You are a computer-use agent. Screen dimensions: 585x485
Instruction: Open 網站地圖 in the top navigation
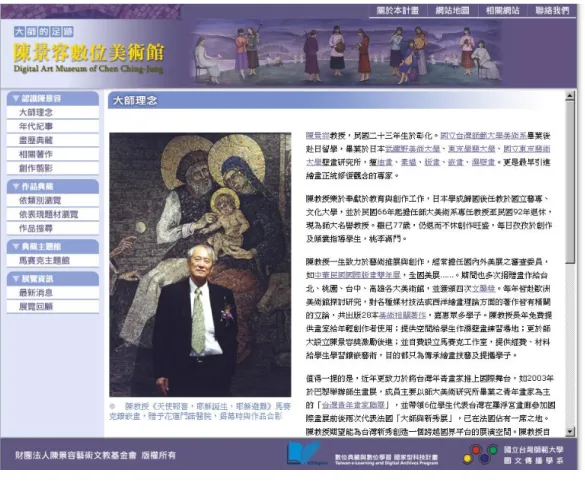click(x=452, y=11)
